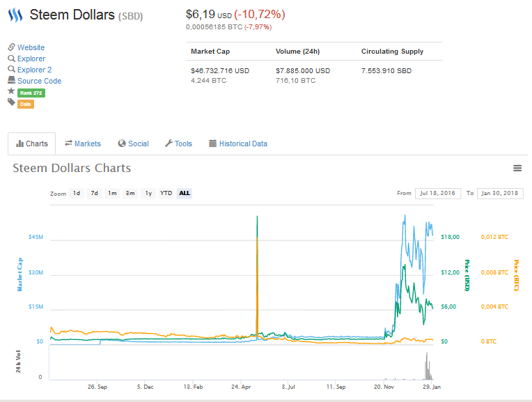This screenshot has width=532, height=402.
Task: Click the calendar icon on Historical Data tab
Action: pyautogui.click(x=212, y=144)
